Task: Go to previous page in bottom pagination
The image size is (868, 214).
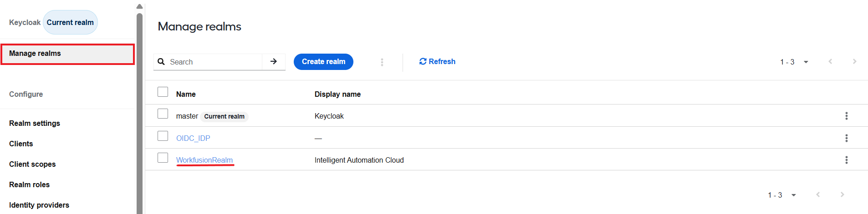Action: point(818,194)
